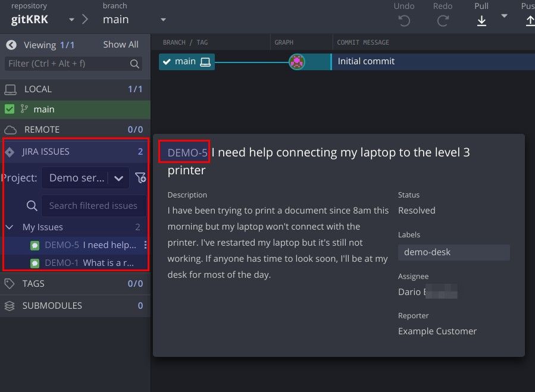
Task: Open the DEMO-5 issue key link
Action: (187, 152)
